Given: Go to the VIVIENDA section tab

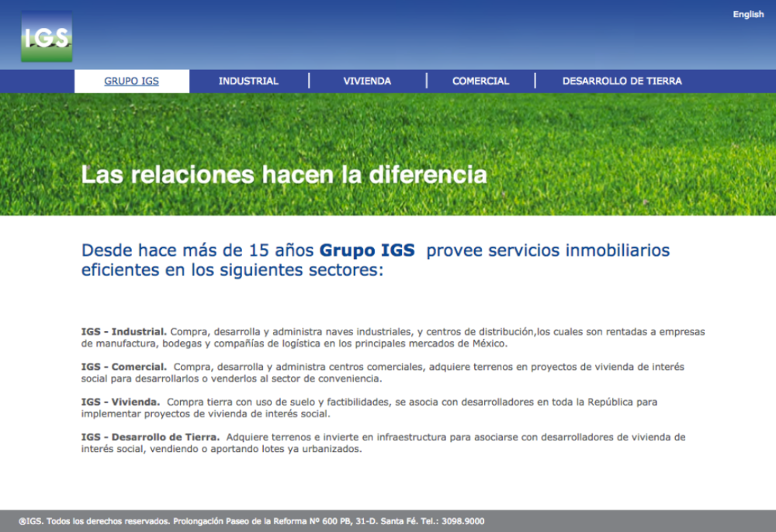Looking at the screenshot, I should tap(367, 81).
